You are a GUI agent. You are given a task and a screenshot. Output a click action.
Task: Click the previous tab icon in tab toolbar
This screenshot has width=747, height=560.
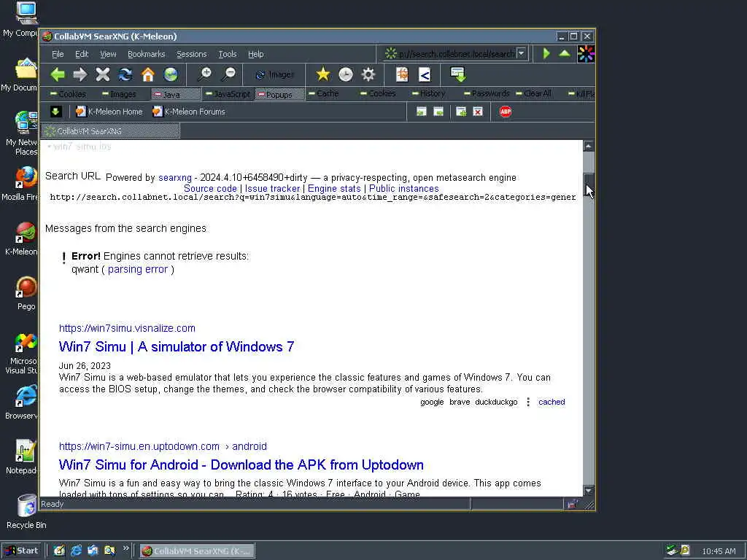pyautogui.click(x=421, y=112)
